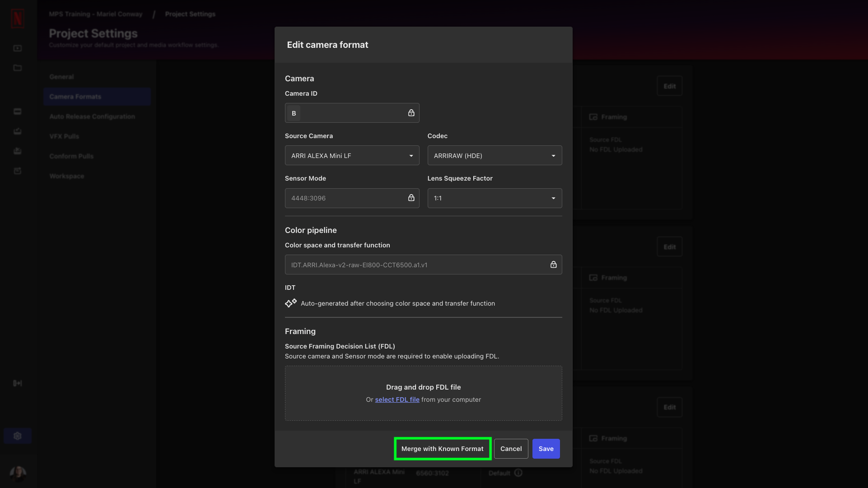
Task: Click the info icon next to Default
Action: tap(518, 473)
